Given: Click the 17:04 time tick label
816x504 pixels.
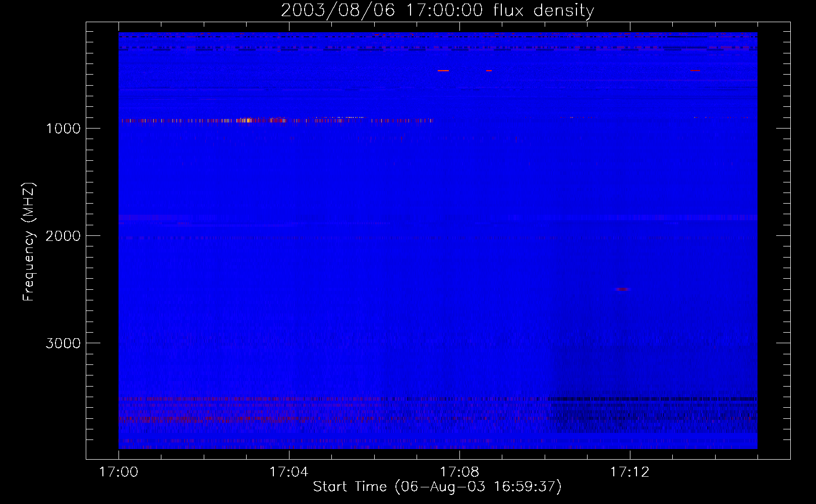Looking at the screenshot, I should point(289,472).
